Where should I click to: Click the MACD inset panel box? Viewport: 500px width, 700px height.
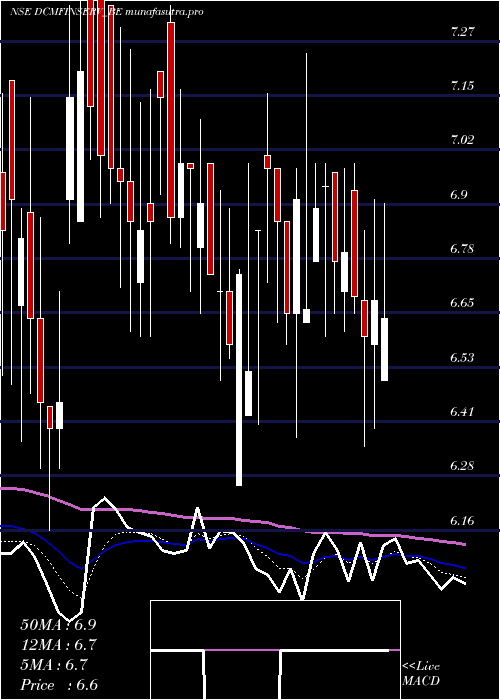pos(275,650)
